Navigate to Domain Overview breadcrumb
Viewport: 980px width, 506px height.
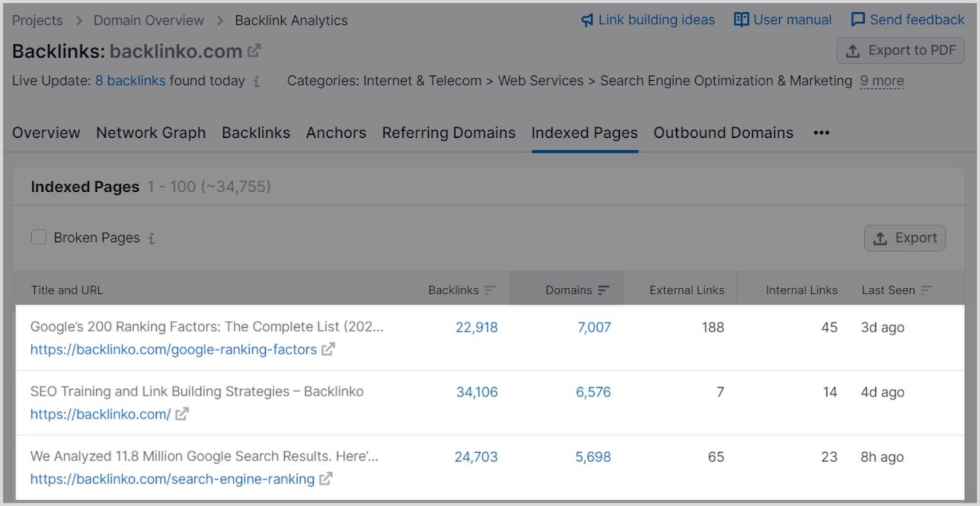tap(148, 21)
